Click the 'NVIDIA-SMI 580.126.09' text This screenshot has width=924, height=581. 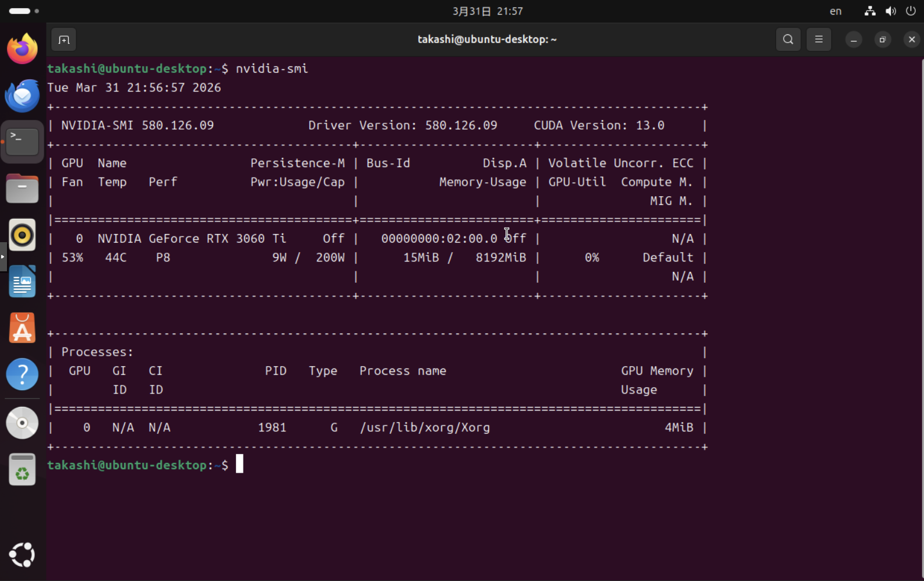[137, 125]
